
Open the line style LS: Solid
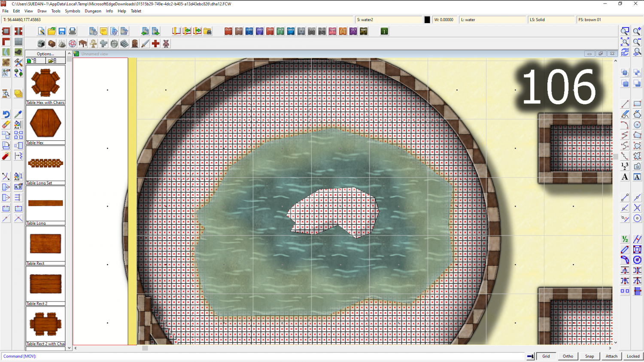pyautogui.click(x=550, y=20)
